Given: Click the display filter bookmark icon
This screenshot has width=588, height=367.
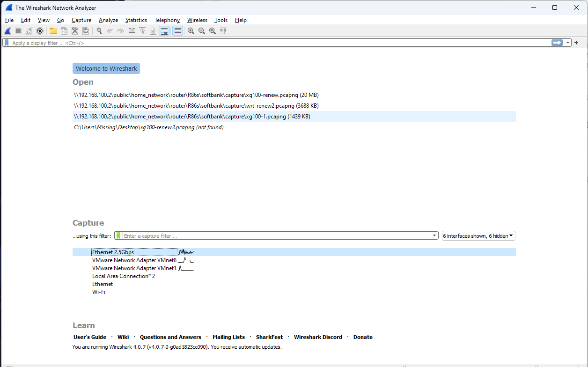Looking at the screenshot, I should pos(7,43).
